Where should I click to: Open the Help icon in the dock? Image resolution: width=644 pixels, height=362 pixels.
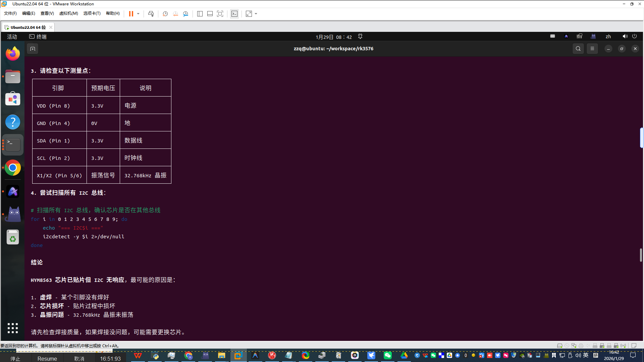pos(13,122)
